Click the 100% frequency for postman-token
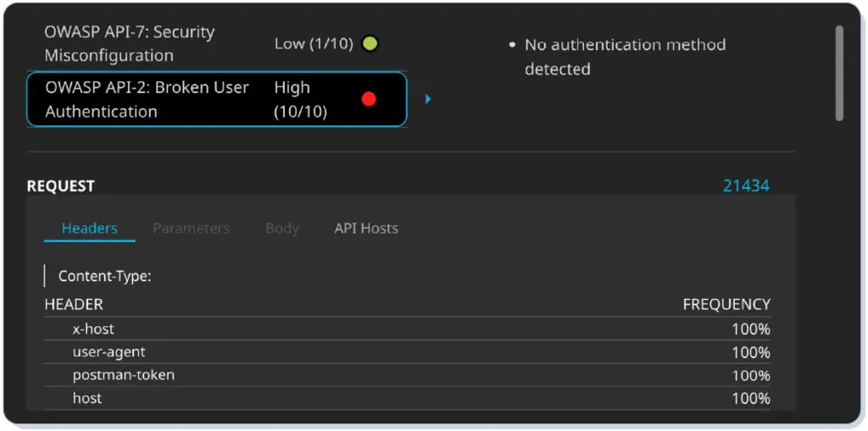The image size is (868, 431). point(751,376)
